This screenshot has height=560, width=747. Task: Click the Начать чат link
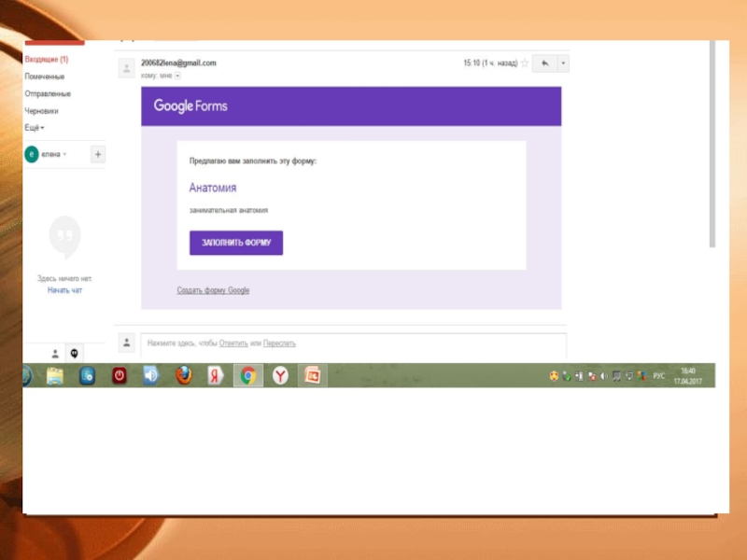(x=64, y=290)
